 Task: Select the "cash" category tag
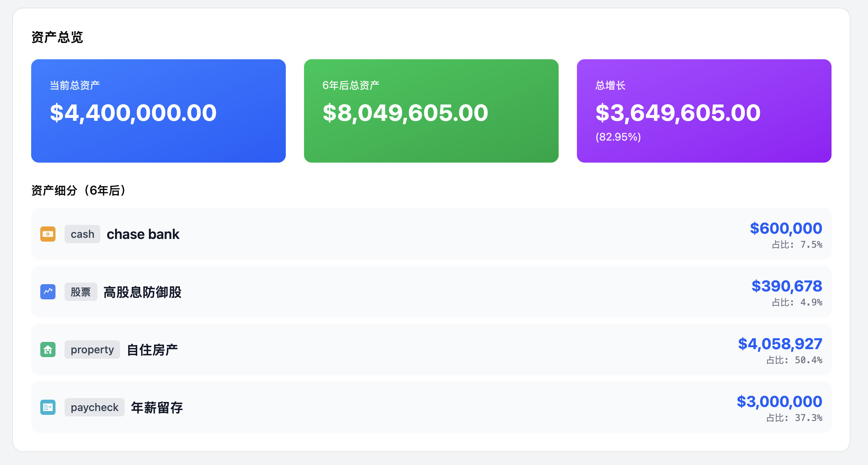pyautogui.click(x=82, y=234)
